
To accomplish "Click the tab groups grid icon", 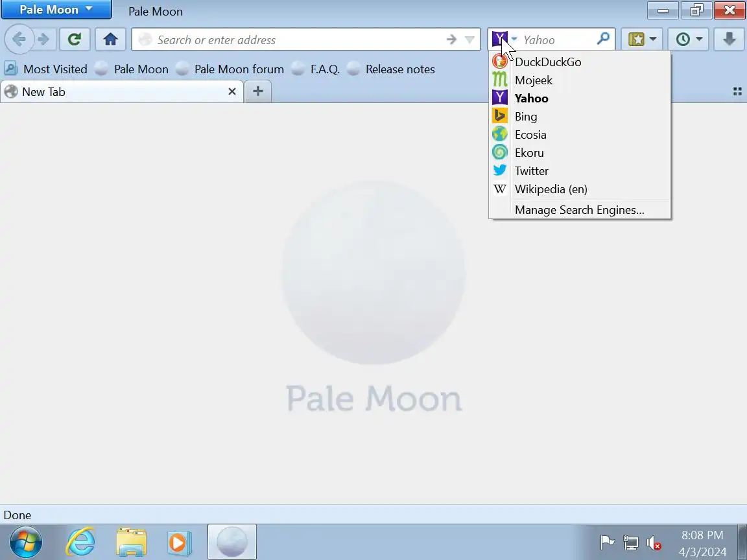I will point(737,91).
